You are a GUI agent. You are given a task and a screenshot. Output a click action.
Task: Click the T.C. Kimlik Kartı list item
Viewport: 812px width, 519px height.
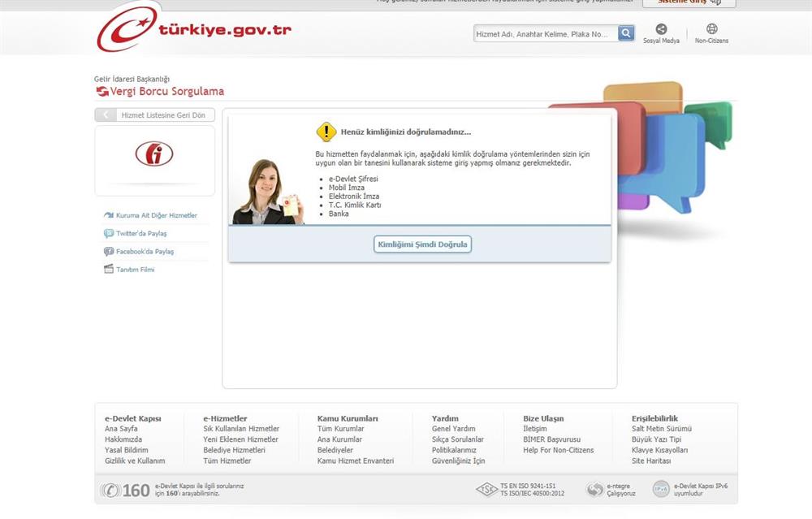click(355, 205)
